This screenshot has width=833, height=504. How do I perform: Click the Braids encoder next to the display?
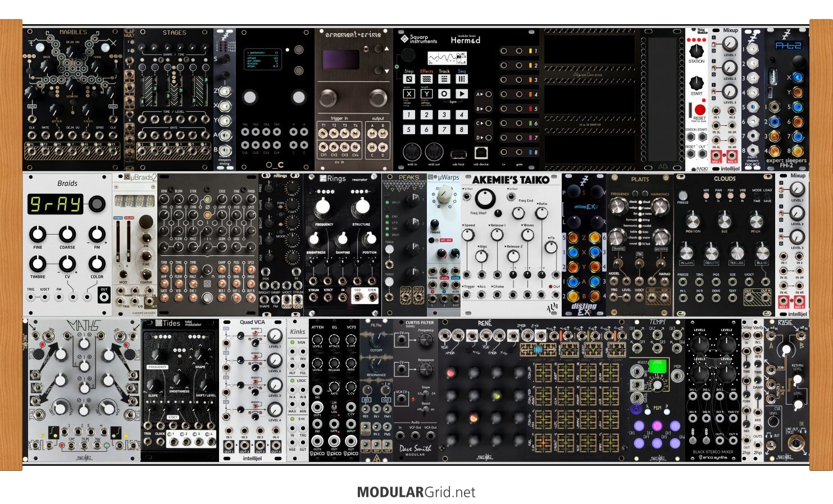(x=97, y=204)
